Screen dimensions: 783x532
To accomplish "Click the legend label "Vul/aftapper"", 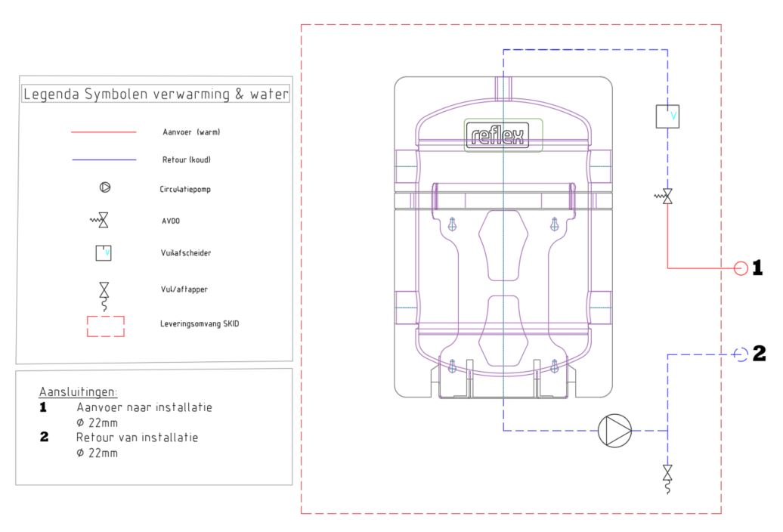I will pyautogui.click(x=184, y=289).
